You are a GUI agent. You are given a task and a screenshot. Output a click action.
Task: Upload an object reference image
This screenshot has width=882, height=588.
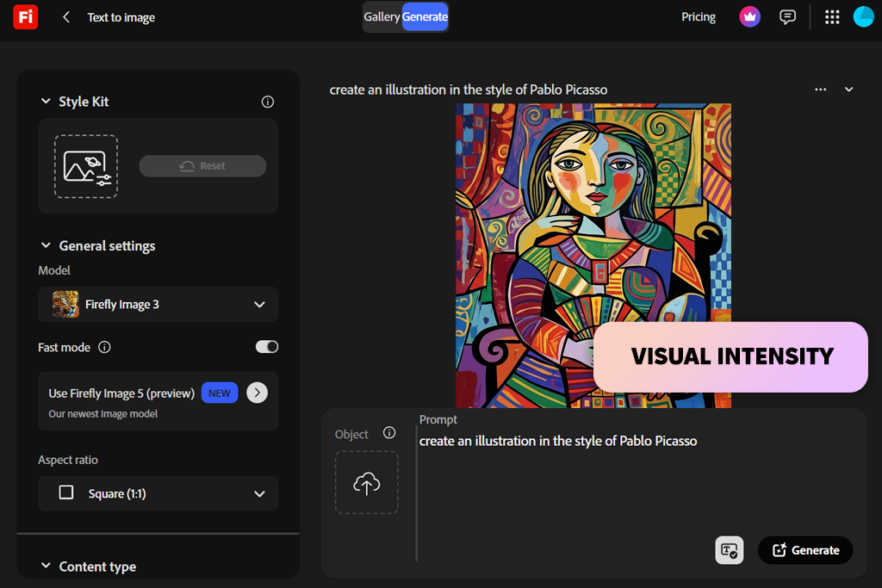pos(367,483)
